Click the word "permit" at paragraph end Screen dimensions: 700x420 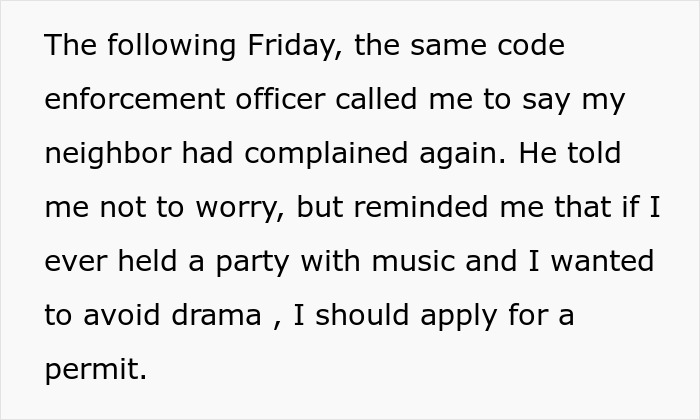click(96, 370)
